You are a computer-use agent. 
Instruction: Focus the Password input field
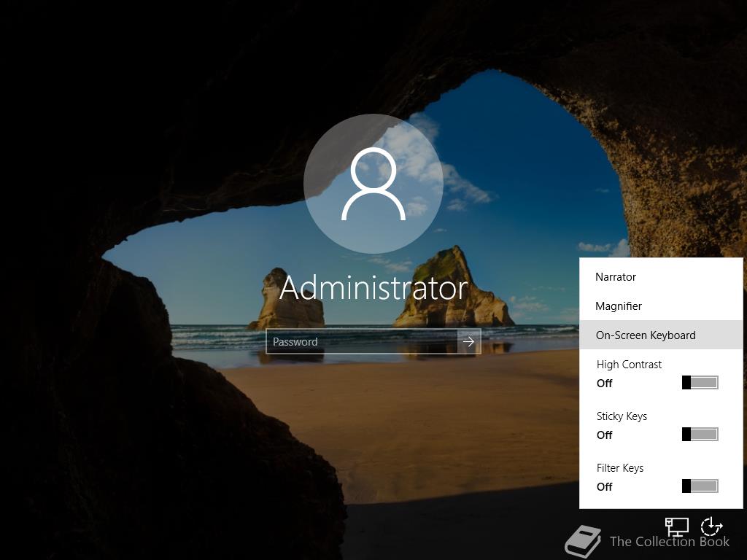(x=362, y=341)
